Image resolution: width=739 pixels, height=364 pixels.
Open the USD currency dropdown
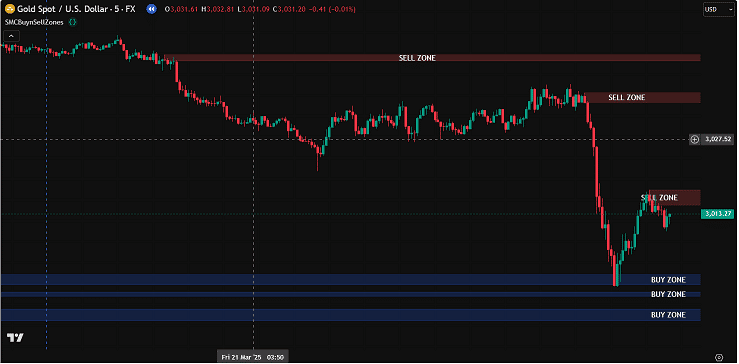(x=718, y=9)
